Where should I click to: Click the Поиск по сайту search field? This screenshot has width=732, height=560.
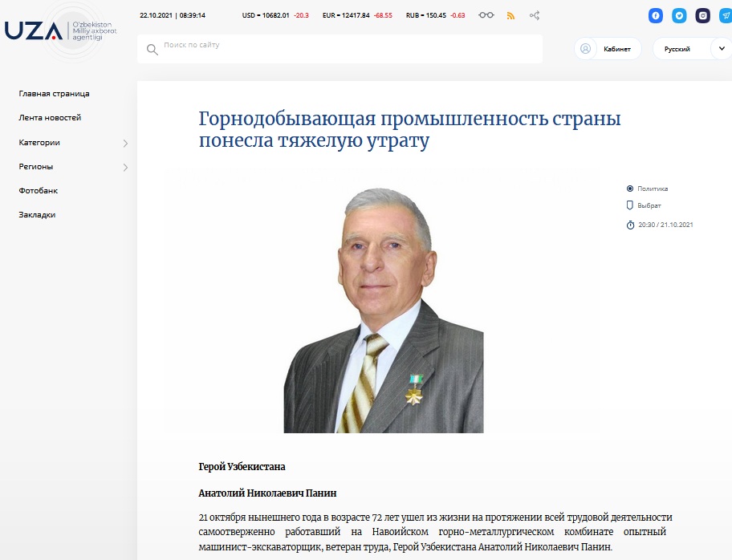345,47
